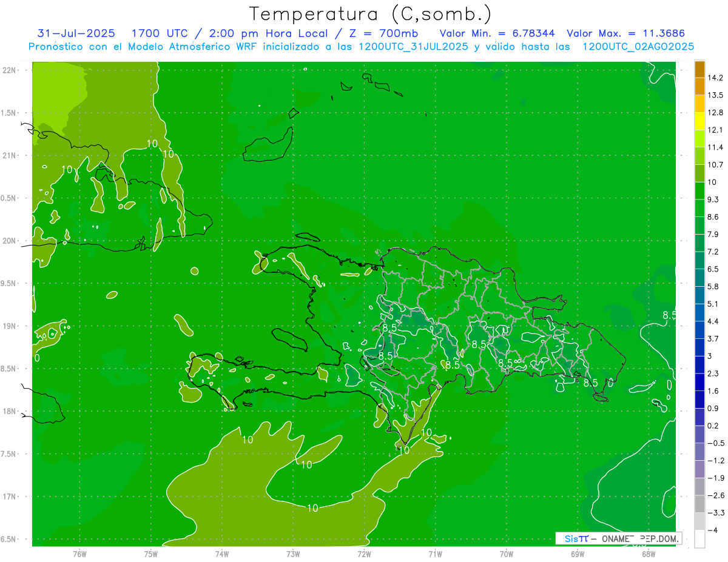Click the '10.7' color scale label
The width and height of the screenshot is (728, 562).
[x=715, y=165]
